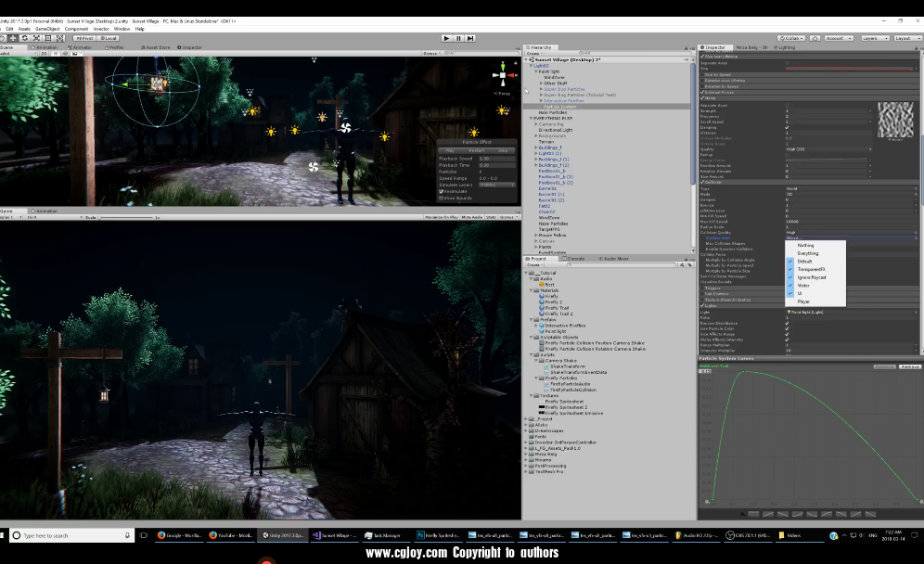Select the Move tool in the toolbar
This screenshot has height=564, width=924.
(14, 38)
